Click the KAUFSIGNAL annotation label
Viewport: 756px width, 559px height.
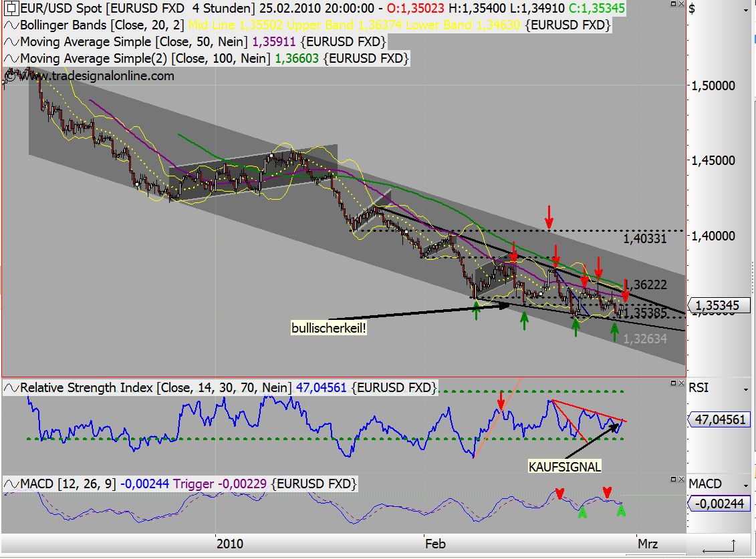tap(565, 467)
